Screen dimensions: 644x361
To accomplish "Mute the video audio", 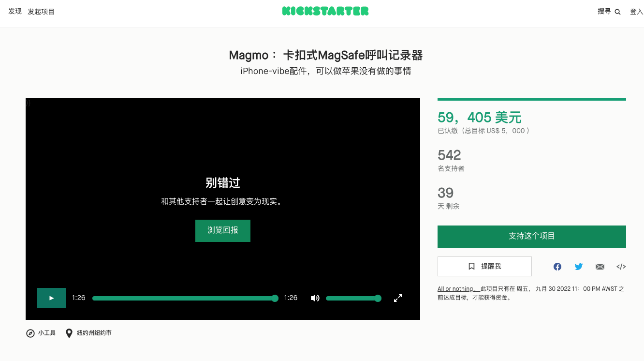I will click(314, 298).
